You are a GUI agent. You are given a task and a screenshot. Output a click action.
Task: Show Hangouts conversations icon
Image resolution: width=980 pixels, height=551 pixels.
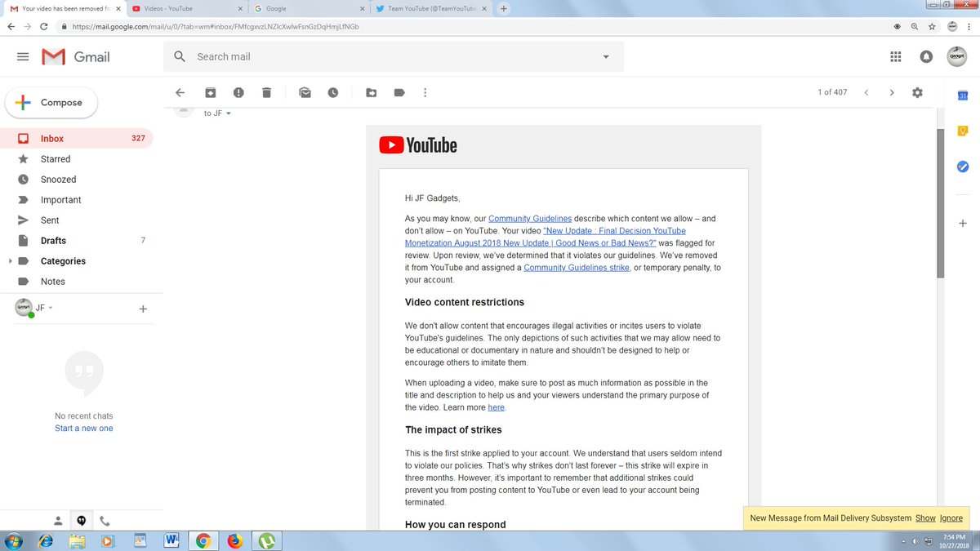tap(81, 520)
